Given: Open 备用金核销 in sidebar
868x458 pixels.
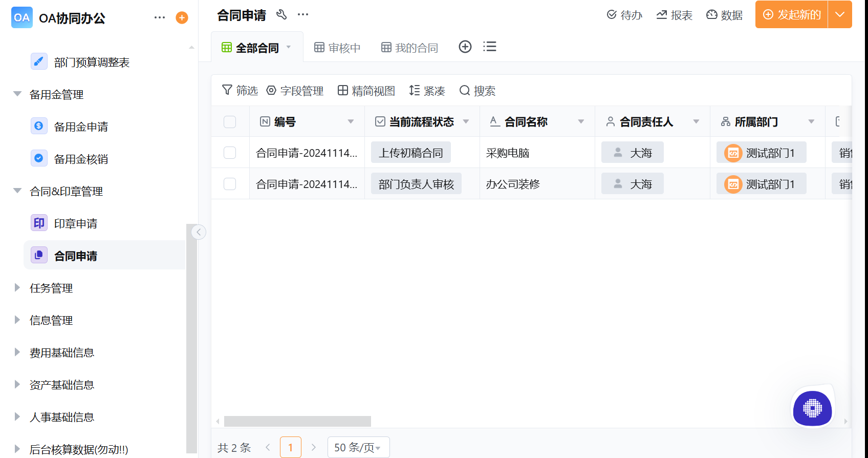Looking at the screenshot, I should (81, 159).
